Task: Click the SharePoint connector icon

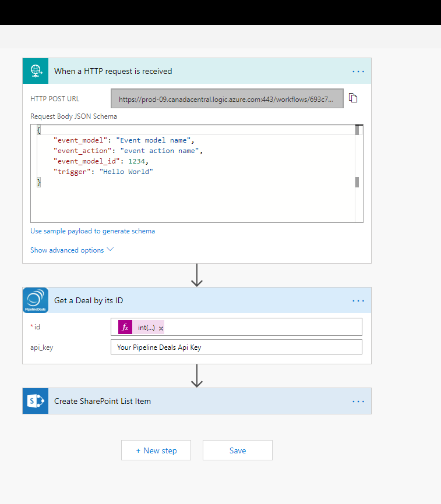Action: tap(36, 401)
